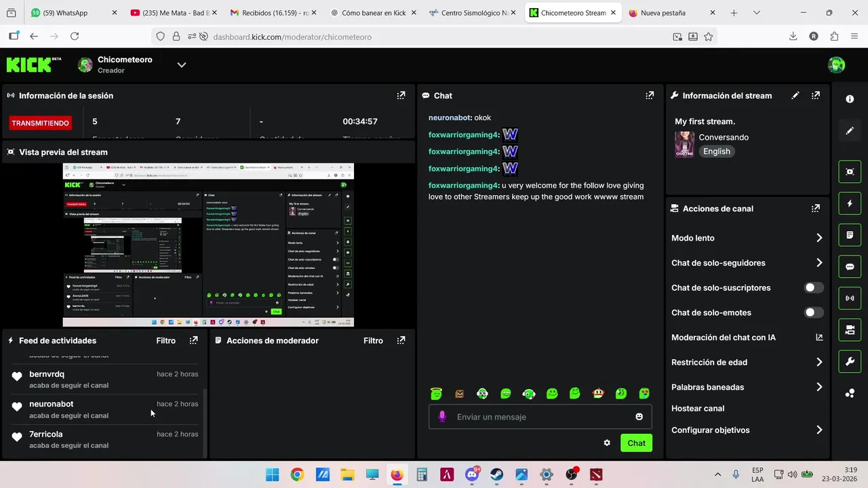Viewport: 868px width, 488px height.
Task: Edit stream info with pencil icon
Action: coord(795,96)
